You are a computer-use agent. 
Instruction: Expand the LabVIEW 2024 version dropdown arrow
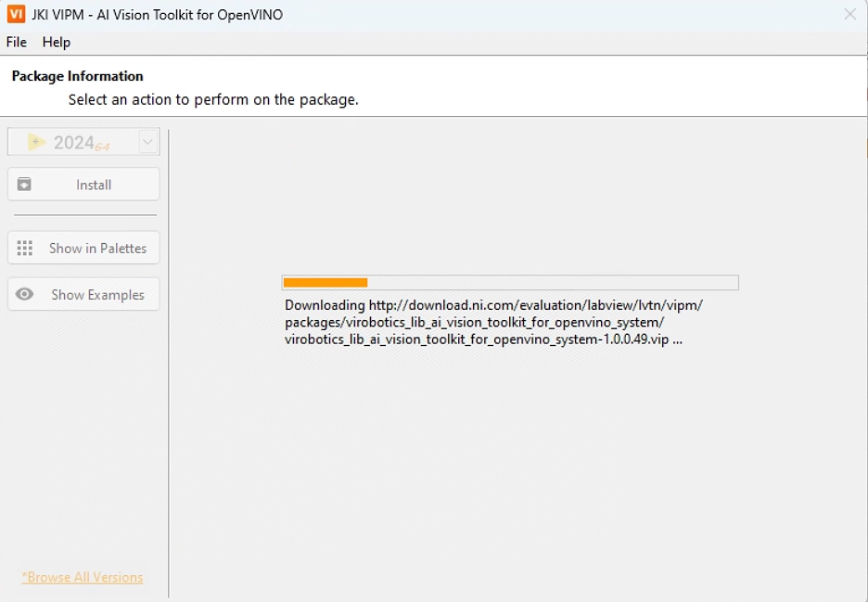coord(147,142)
